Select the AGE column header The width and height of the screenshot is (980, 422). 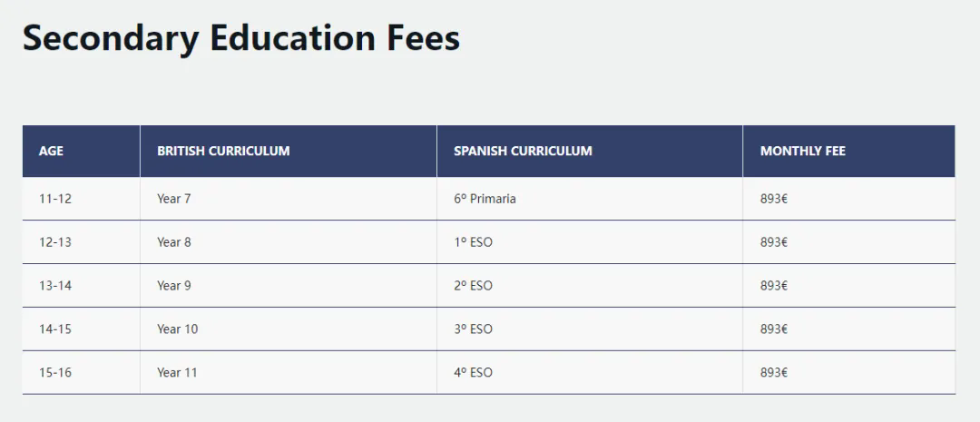click(x=82, y=151)
